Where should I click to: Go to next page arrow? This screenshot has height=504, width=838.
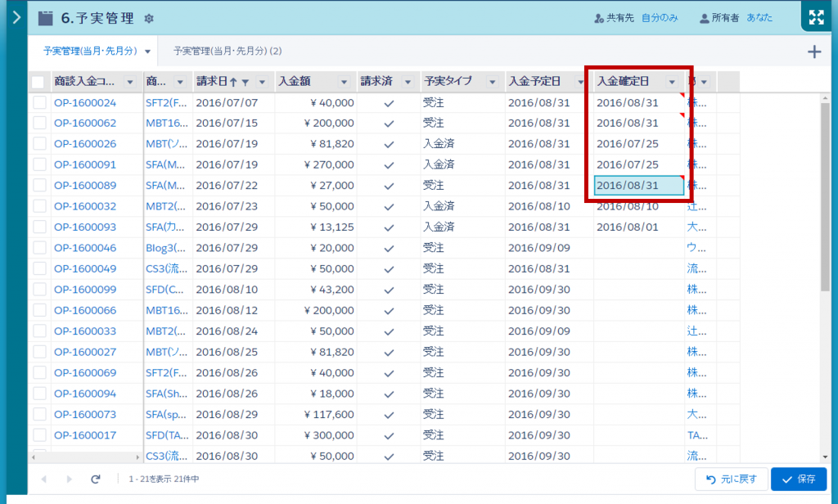(69, 479)
